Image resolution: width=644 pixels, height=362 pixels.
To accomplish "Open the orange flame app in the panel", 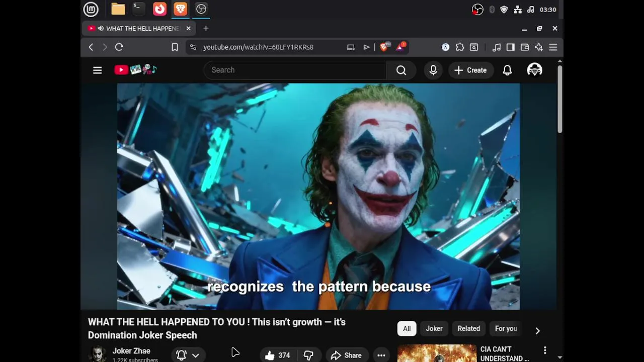I will (159, 9).
